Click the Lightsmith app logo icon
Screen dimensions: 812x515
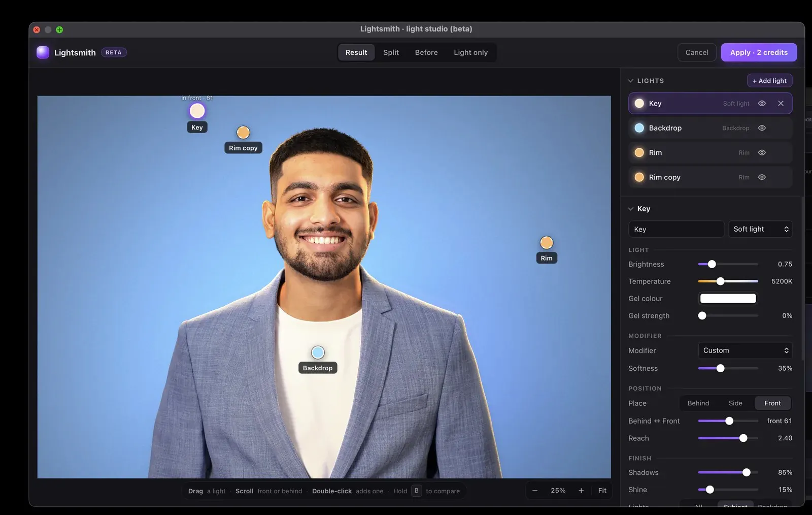point(43,52)
